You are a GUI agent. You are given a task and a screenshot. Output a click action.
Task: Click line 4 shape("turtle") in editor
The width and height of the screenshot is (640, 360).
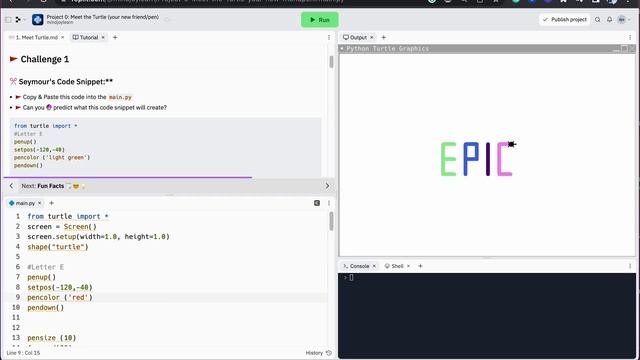[58, 247]
